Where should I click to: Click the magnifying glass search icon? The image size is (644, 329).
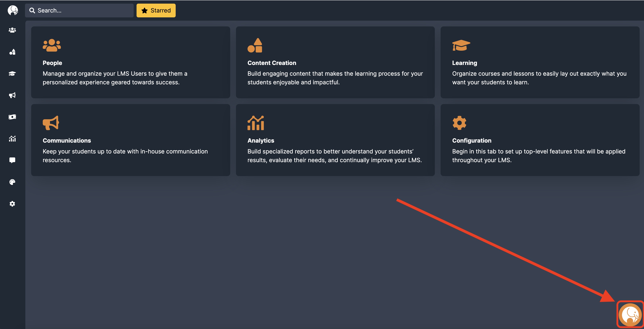[32, 10]
